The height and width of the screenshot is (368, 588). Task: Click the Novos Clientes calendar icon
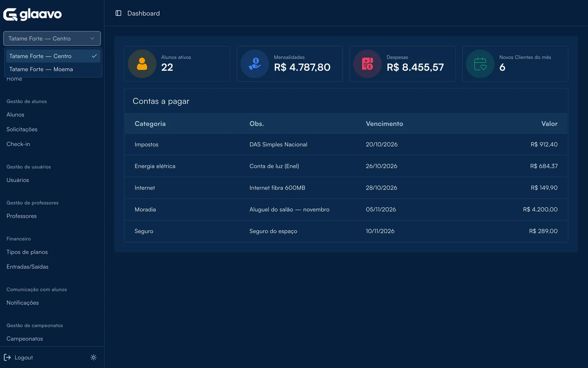(480, 64)
